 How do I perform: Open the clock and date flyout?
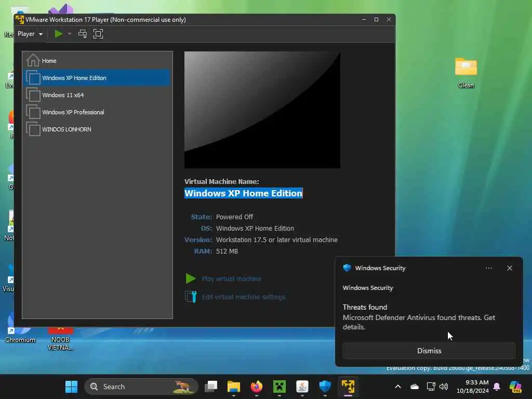(x=472, y=387)
